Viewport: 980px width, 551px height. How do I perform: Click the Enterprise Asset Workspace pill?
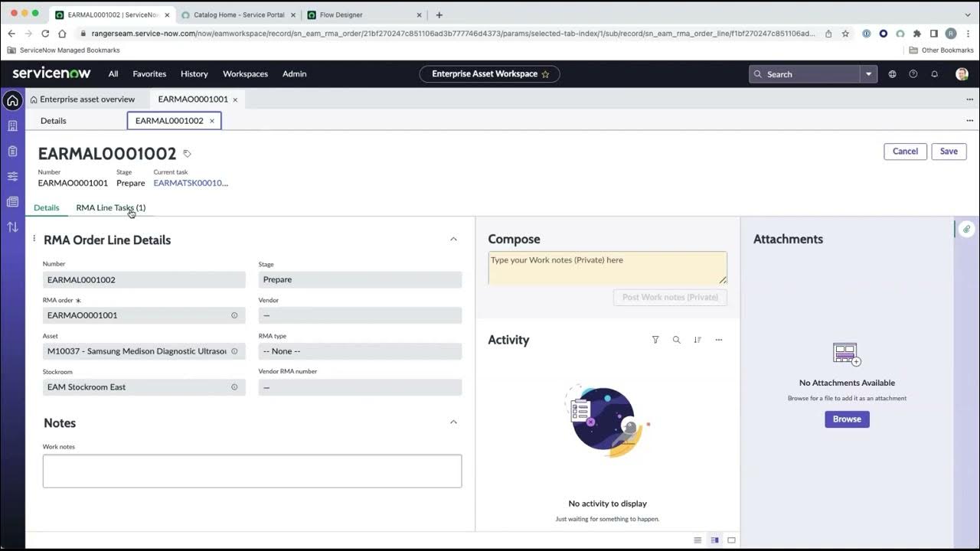[x=490, y=74]
